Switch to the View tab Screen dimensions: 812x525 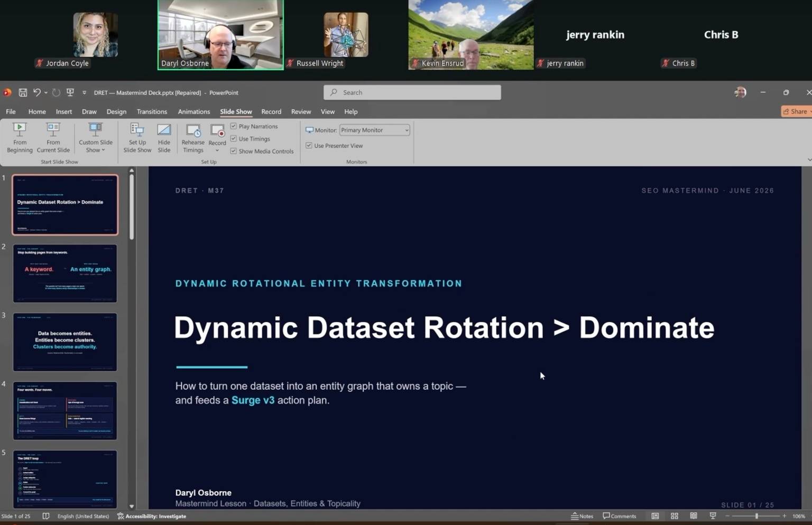pos(328,111)
